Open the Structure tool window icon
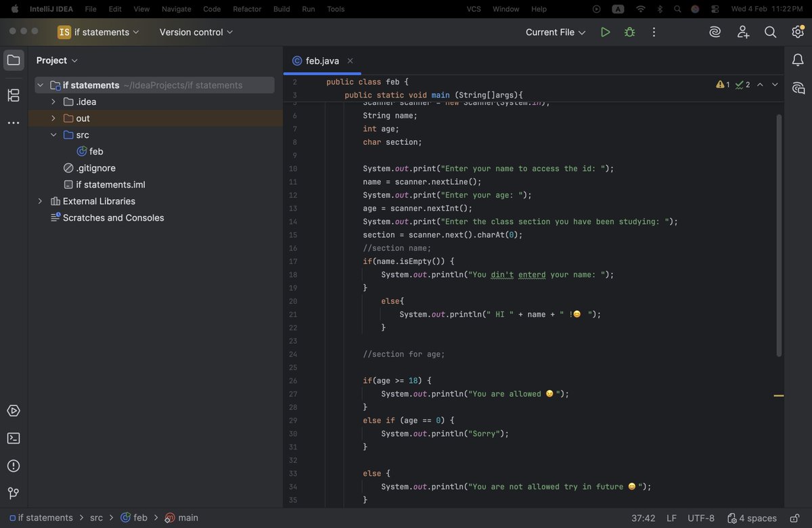 [14, 95]
